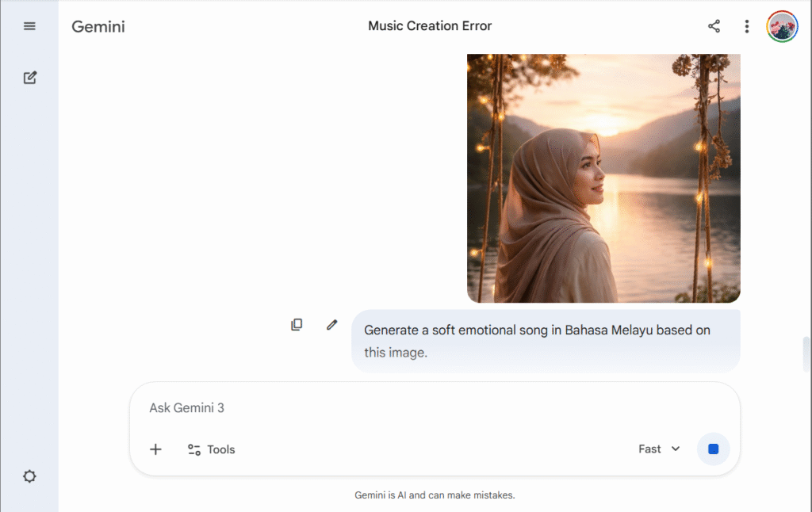Click the plus icon to add files
The image size is (812, 512).
point(155,449)
